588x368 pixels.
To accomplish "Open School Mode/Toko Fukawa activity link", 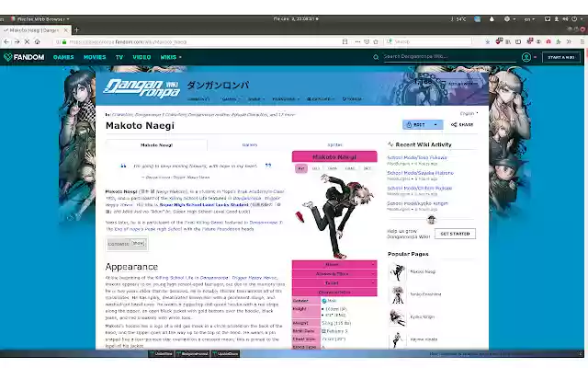I will point(417,157).
